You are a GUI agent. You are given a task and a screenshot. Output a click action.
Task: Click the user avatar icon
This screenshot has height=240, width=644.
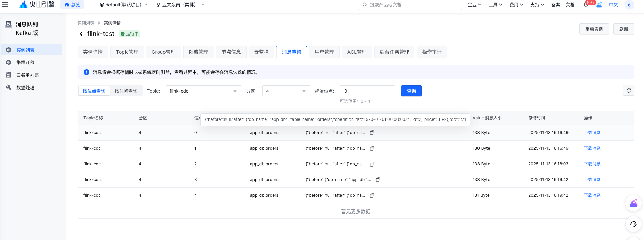click(x=629, y=5)
